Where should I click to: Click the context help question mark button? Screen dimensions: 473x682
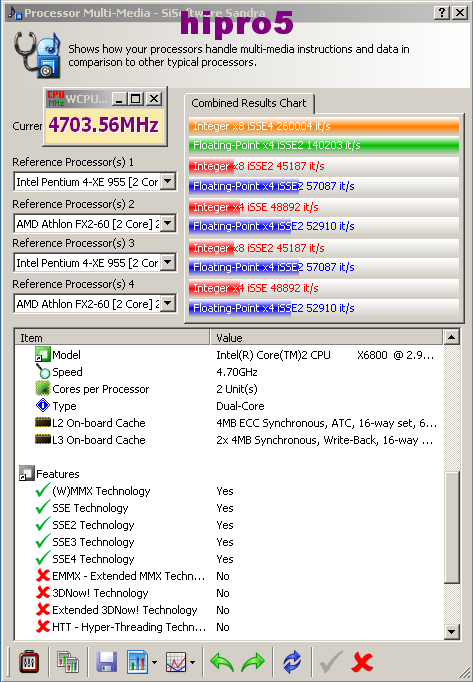click(x=442, y=13)
